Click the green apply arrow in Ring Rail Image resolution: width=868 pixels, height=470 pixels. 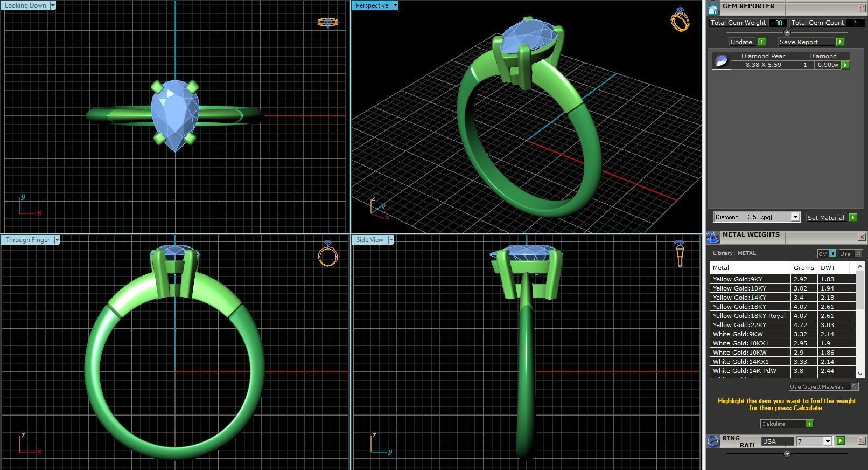pyautogui.click(x=840, y=441)
